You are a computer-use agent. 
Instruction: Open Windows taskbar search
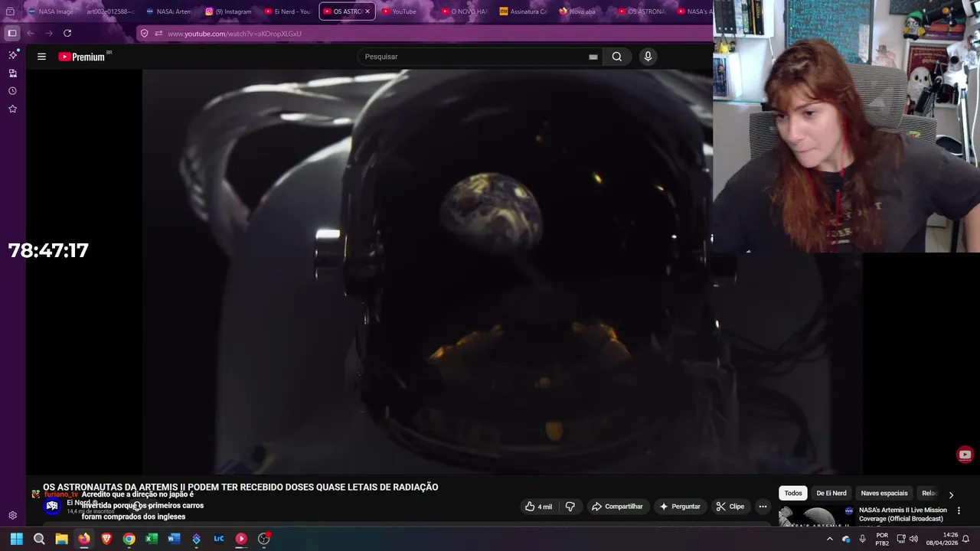39,539
